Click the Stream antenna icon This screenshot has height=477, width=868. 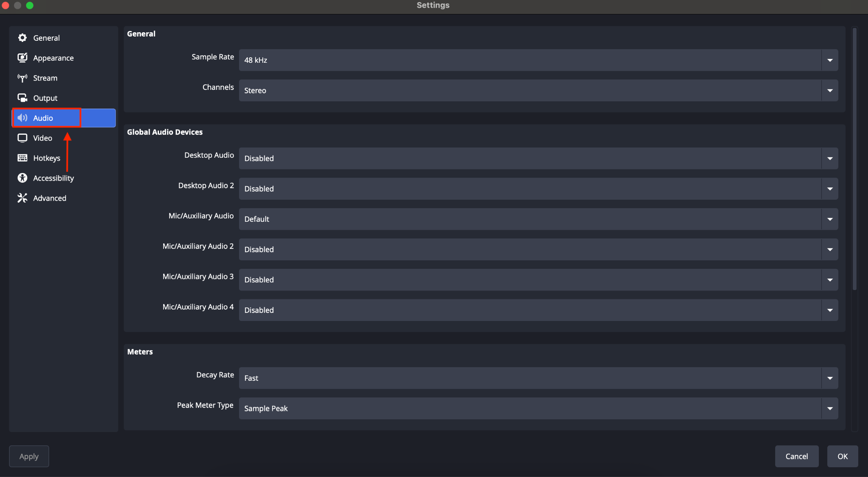coord(22,78)
